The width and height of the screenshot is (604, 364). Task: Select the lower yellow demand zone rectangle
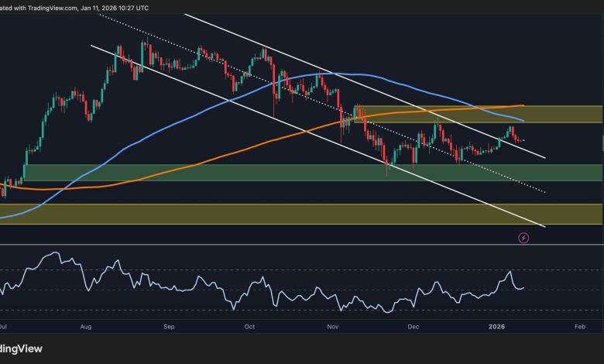coord(232,214)
